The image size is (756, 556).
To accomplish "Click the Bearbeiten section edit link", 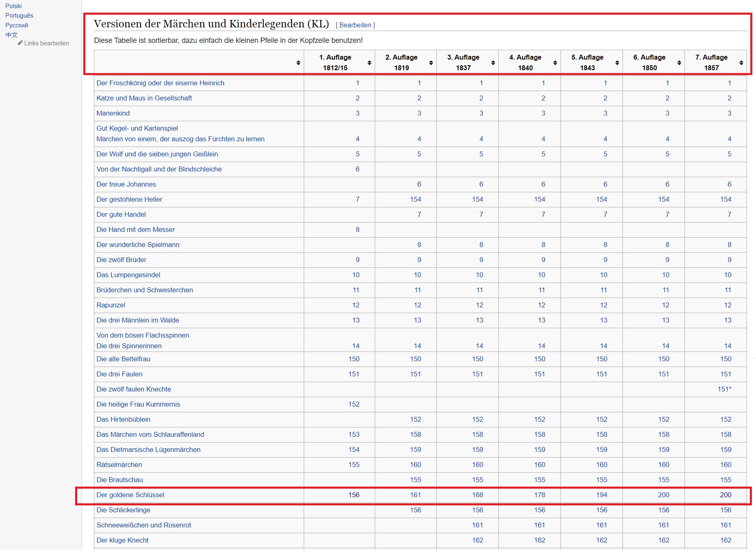I will pyautogui.click(x=355, y=25).
